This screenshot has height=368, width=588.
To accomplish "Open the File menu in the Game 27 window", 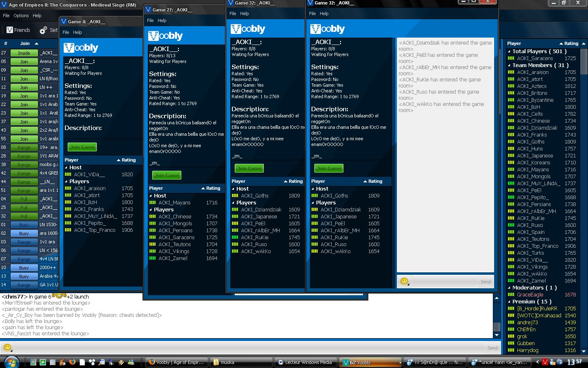I will [150, 20].
